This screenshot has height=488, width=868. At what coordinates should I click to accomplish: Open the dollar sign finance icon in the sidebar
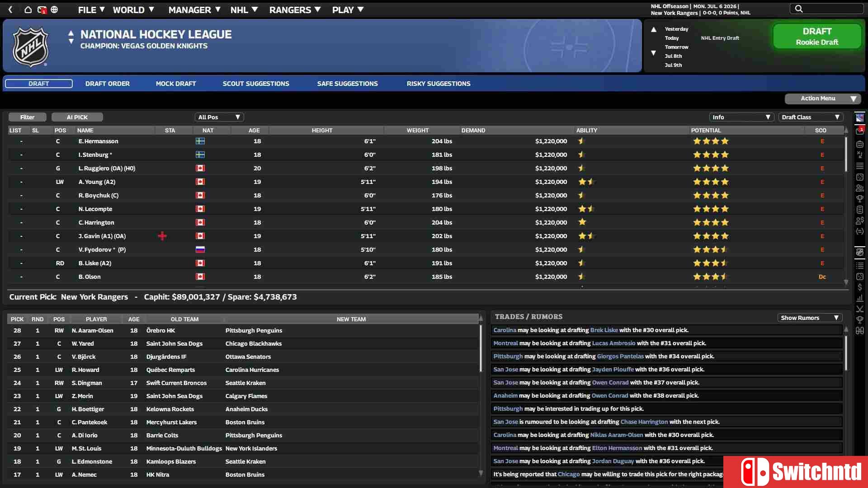[x=860, y=287]
